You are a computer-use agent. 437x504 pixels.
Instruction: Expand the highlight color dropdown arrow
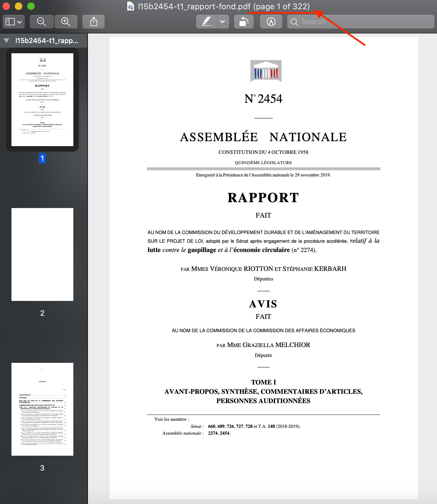click(223, 22)
